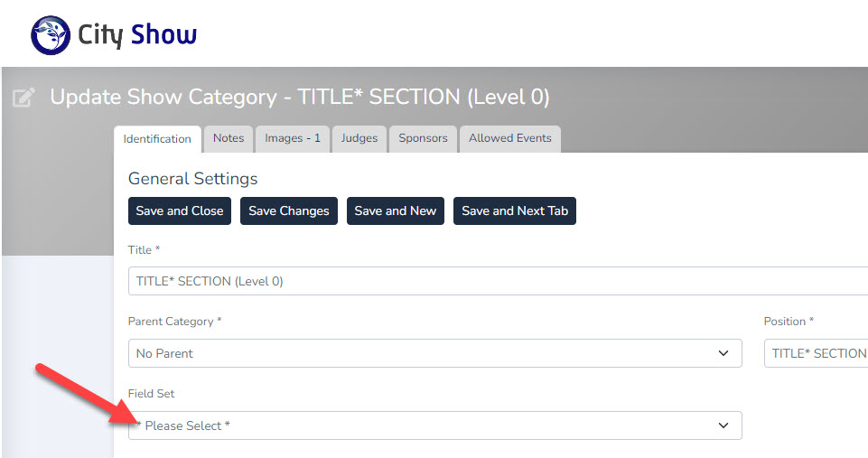Screen dimensions: 868x458
Task: Go to the Images - 1 tab
Action: coord(293,138)
